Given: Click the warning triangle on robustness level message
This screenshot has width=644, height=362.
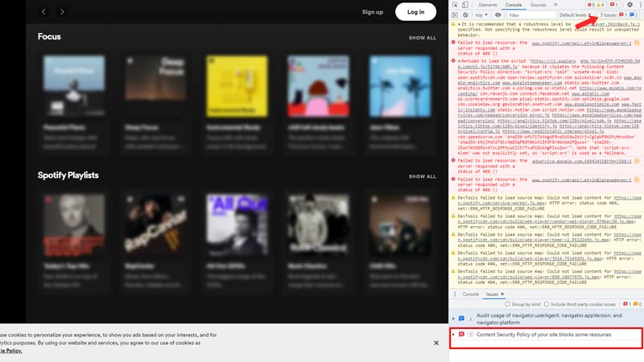Looking at the screenshot, I should [x=453, y=24].
